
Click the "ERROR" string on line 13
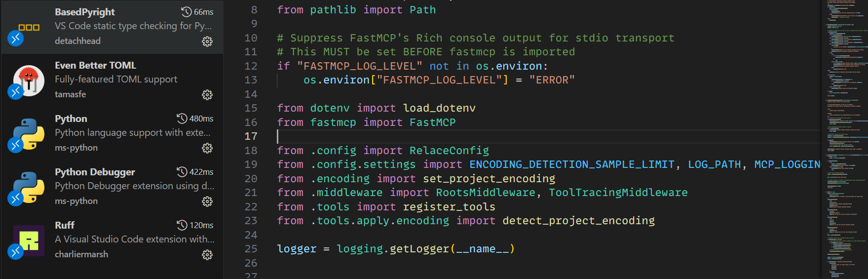[x=552, y=80]
